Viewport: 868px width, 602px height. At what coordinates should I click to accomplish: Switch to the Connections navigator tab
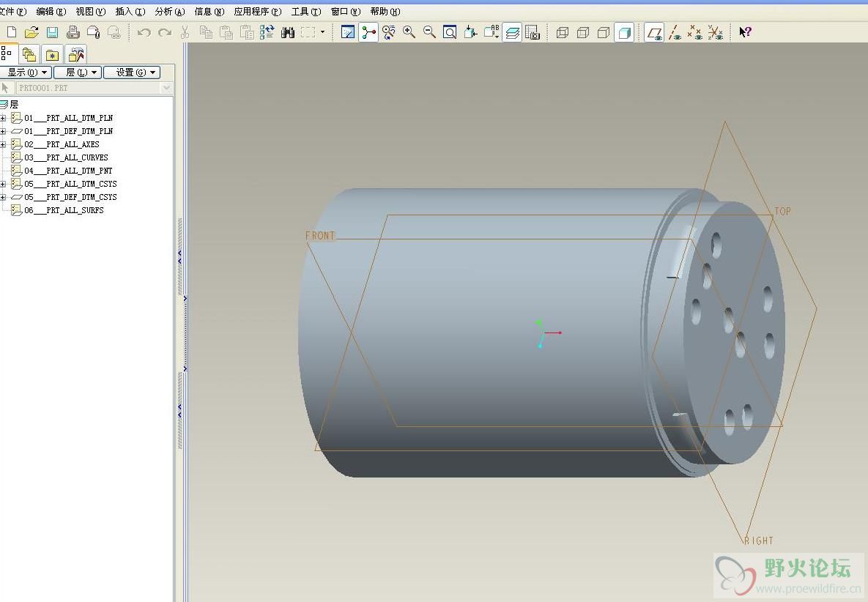(76, 54)
